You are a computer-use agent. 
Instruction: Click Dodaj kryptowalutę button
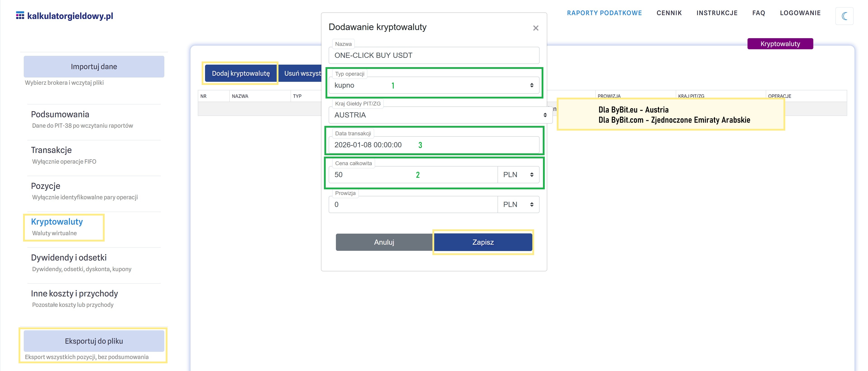[x=241, y=73]
